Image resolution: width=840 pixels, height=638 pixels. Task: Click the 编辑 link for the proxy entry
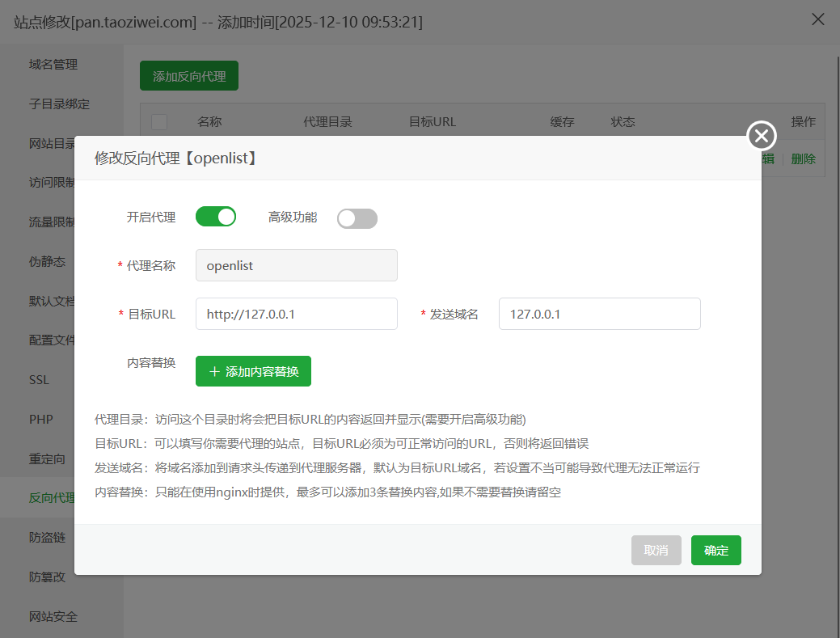click(x=766, y=158)
